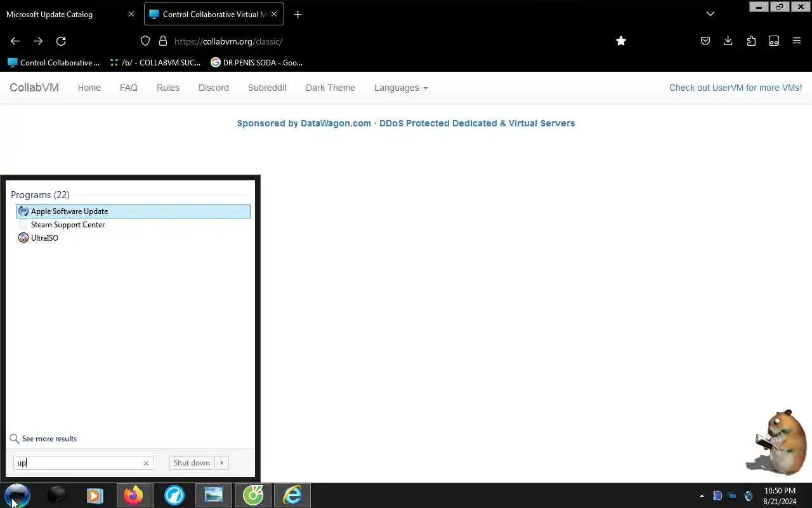Close the Control Collaborative Virtual Machines tab

(275, 14)
